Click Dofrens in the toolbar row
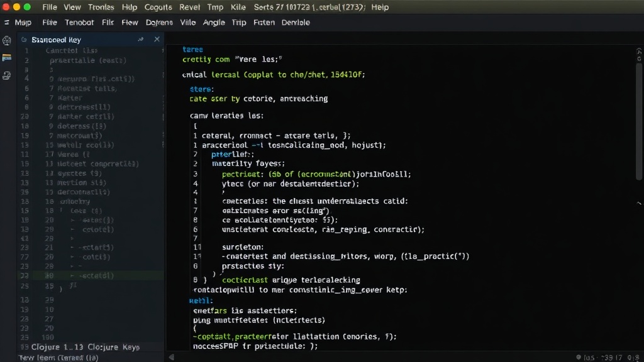This screenshot has width=644, height=362. [x=159, y=23]
